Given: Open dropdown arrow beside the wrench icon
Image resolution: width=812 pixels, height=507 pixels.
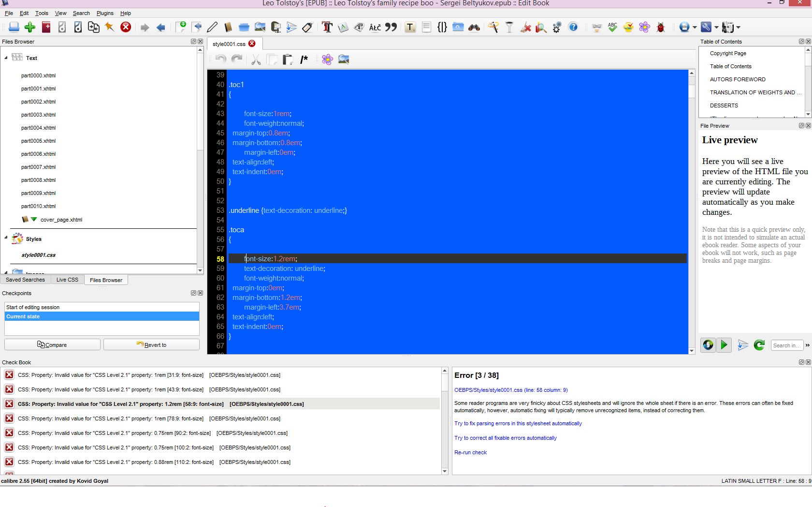Looking at the screenshot, I should pyautogui.click(x=716, y=28).
